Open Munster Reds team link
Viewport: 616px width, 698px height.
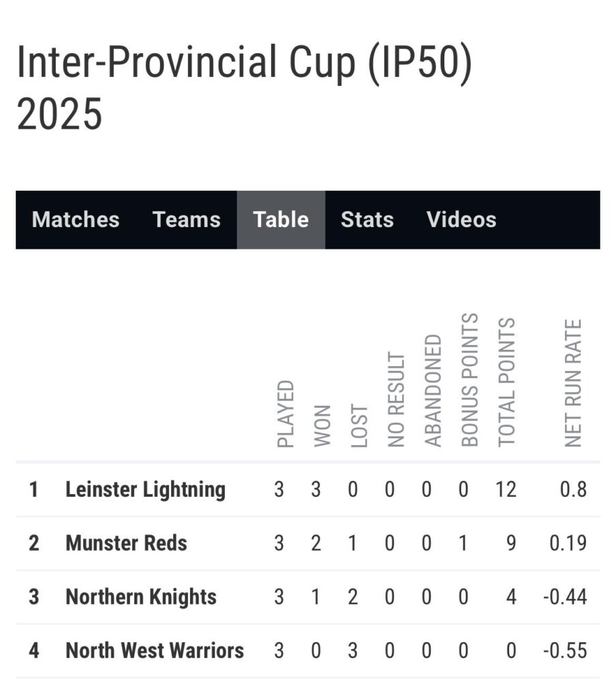pos(127,543)
